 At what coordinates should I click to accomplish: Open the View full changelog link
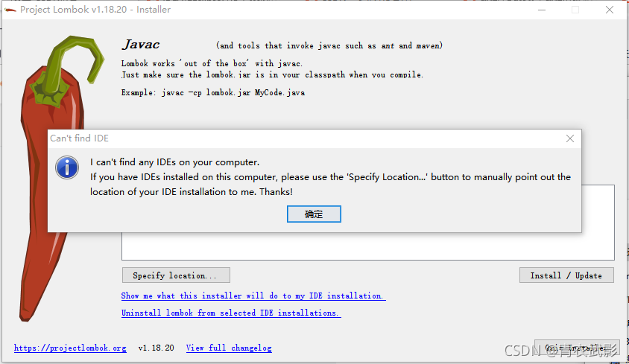click(229, 348)
